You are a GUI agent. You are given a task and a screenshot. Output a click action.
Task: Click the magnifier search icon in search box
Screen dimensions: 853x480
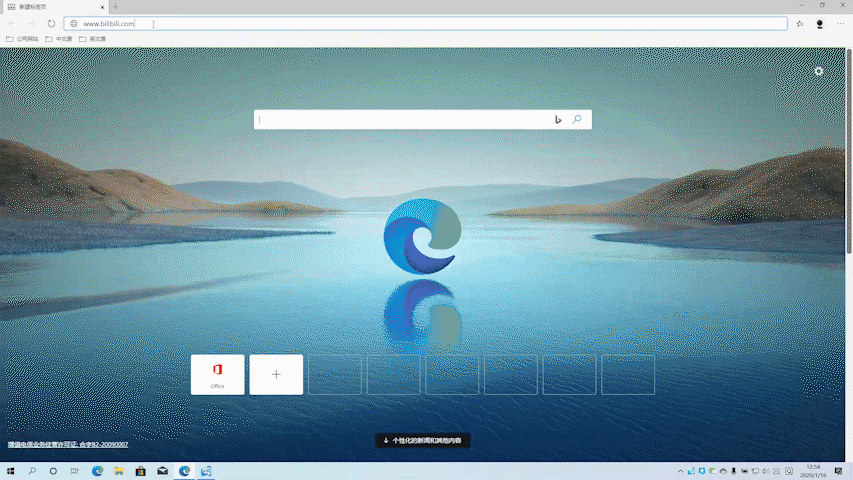tap(577, 119)
